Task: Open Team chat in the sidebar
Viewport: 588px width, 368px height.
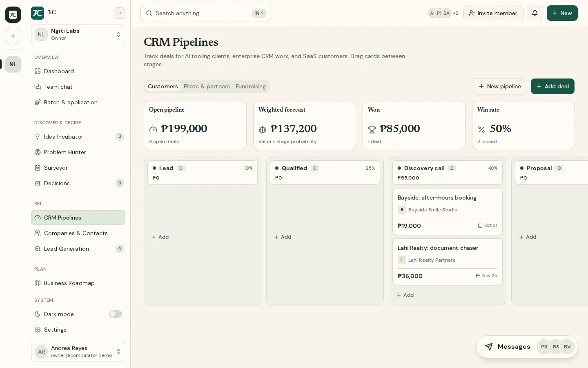Action: point(78,87)
